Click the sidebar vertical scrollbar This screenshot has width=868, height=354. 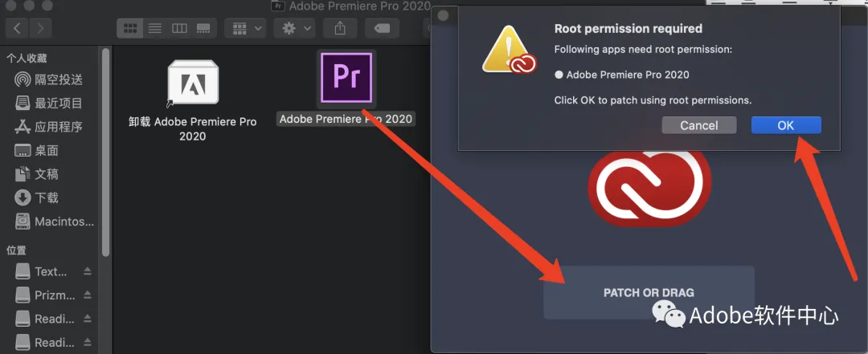pyautogui.click(x=106, y=153)
